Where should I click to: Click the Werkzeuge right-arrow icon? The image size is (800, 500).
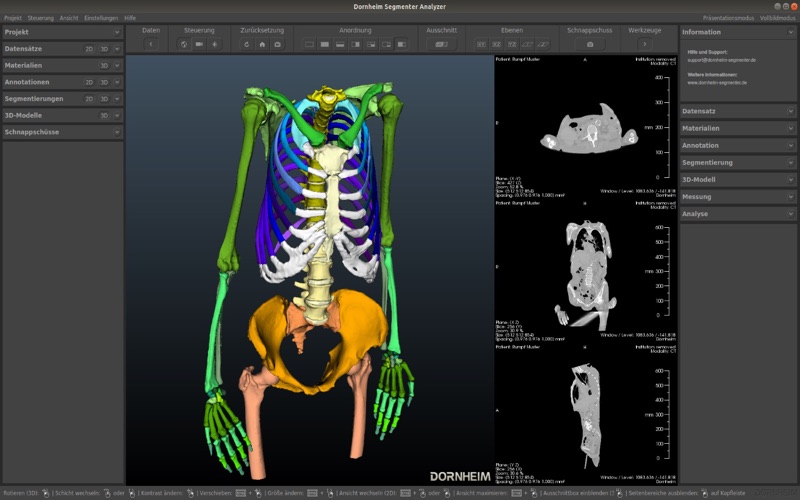[644, 44]
